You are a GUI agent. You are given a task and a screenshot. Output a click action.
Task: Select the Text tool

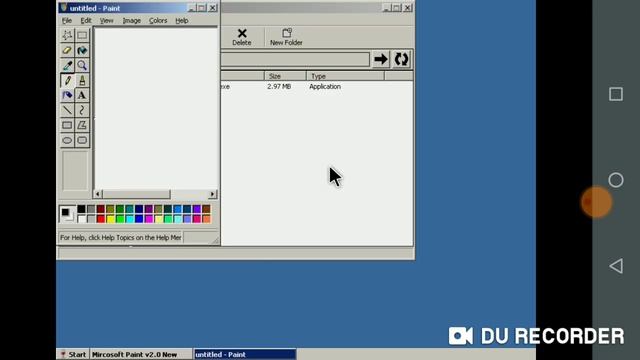(x=82, y=95)
